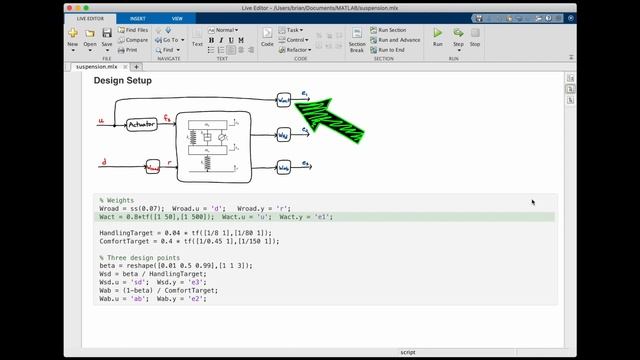Image resolution: width=640 pixels, height=360 pixels.
Task: Click Run and Advance
Action: click(x=395, y=40)
